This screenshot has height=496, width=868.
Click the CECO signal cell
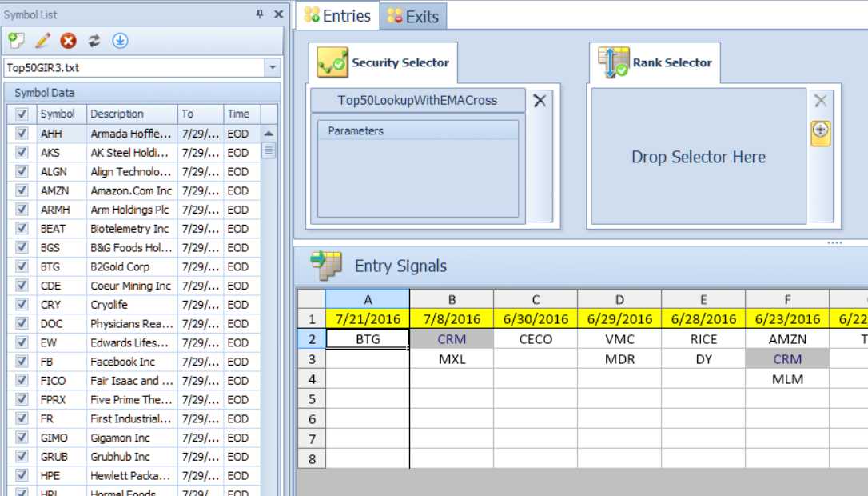[536, 339]
